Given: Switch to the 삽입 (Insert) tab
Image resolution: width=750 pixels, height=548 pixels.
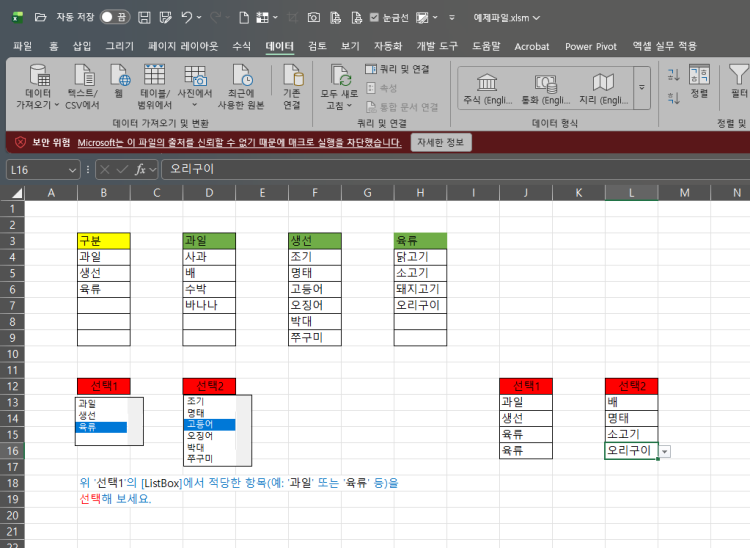Looking at the screenshot, I should click(x=82, y=46).
